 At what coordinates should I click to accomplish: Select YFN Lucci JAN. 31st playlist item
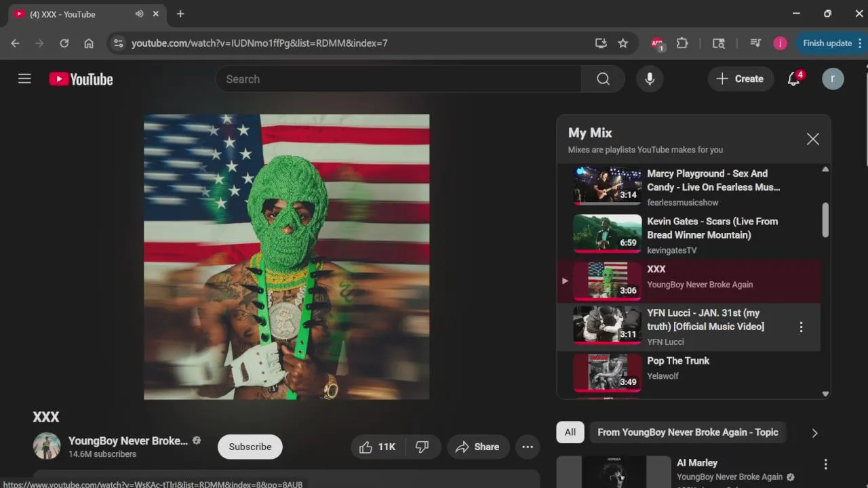coord(688,327)
